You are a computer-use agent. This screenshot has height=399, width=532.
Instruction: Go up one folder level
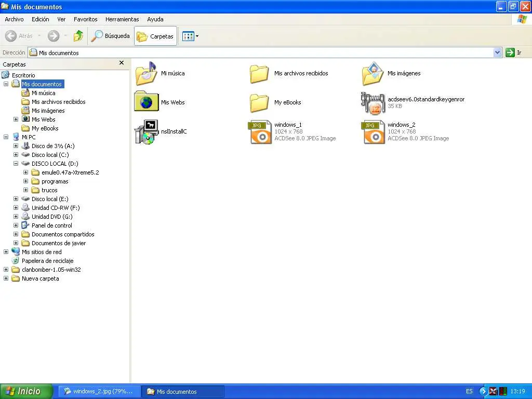pyautogui.click(x=78, y=36)
